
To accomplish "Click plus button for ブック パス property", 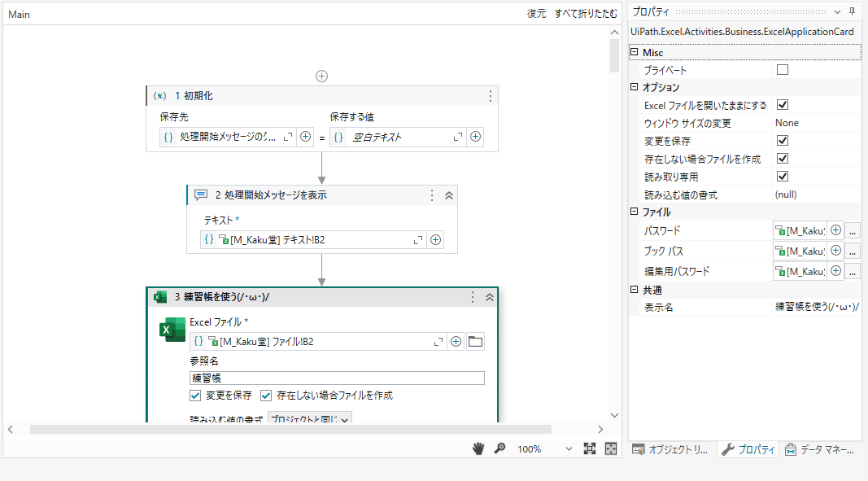I will [836, 251].
